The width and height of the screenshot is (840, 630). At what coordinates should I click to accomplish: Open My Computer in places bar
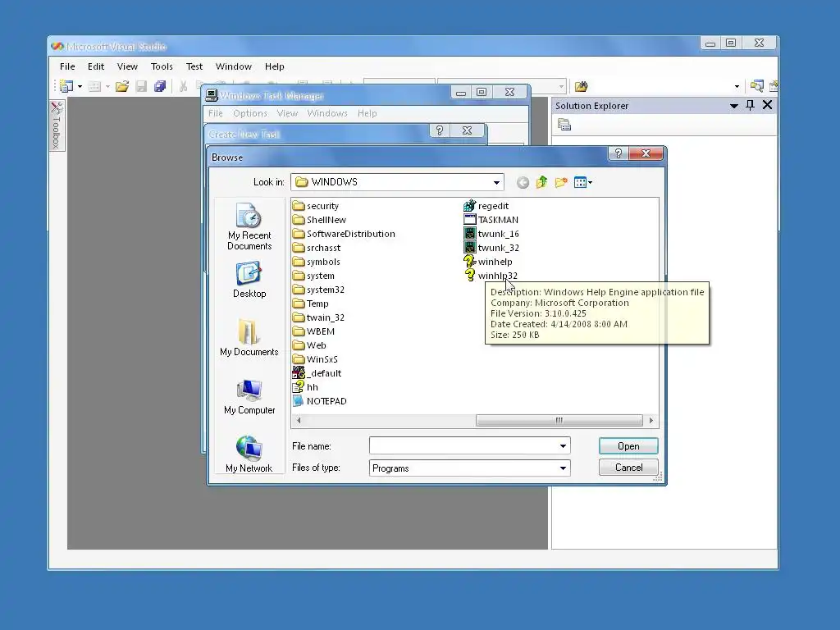coord(249,396)
